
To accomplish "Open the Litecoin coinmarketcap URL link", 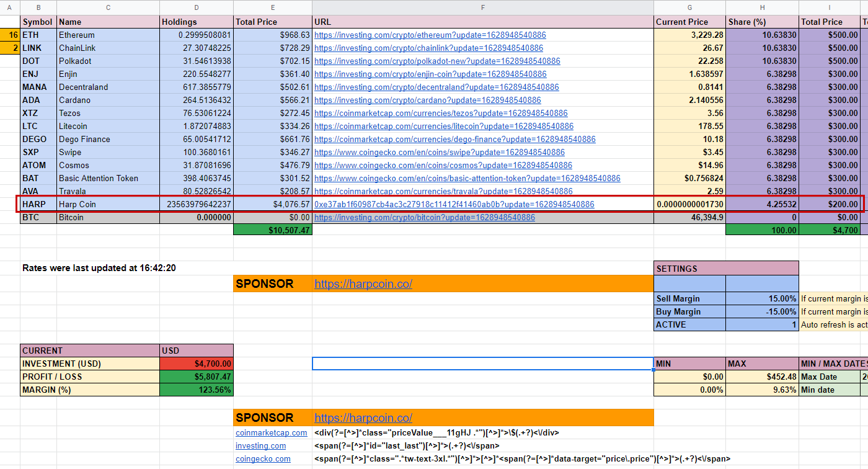I will click(444, 127).
